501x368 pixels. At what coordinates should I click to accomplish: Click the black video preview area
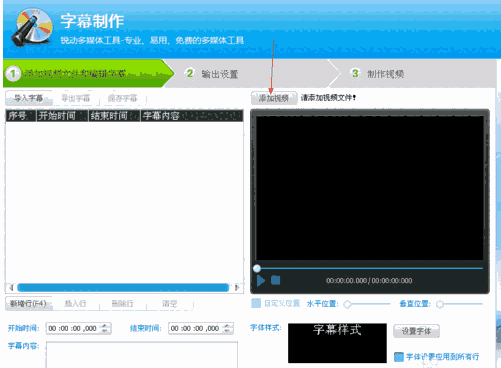tap(370, 188)
